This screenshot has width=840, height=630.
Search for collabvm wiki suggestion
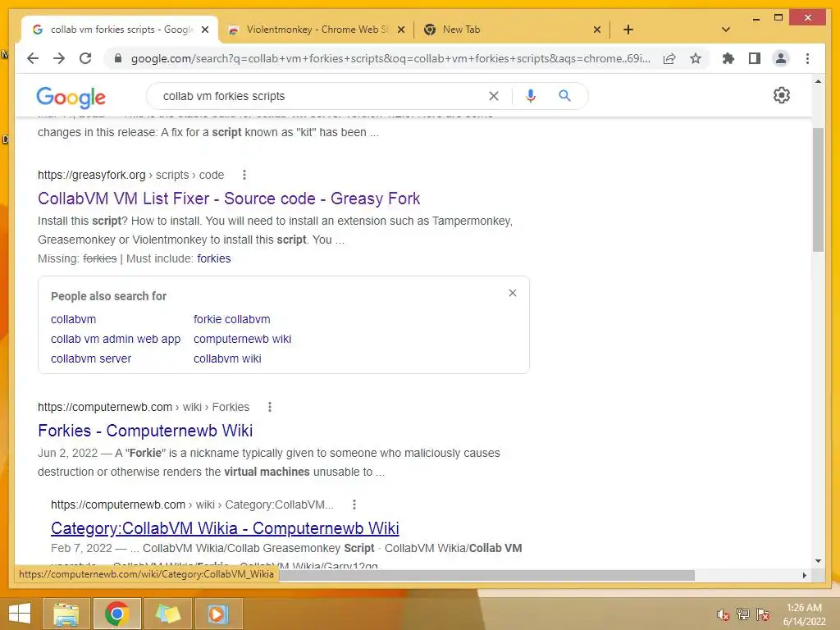pos(227,359)
